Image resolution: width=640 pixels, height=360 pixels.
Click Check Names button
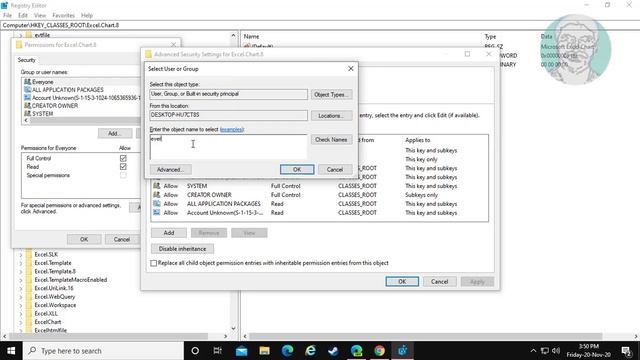pyautogui.click(x=331, y=140)
